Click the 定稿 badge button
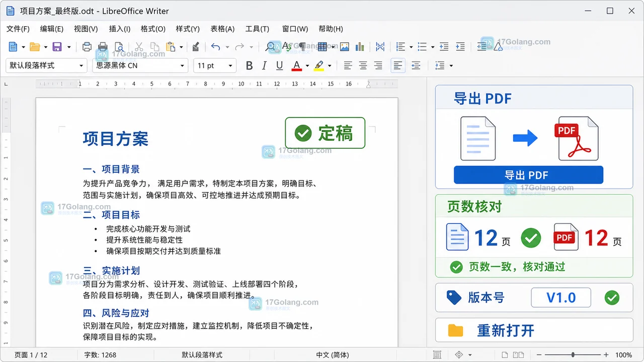Image resolution: width=644 pixels, height=362 pixels. [325, 133]
